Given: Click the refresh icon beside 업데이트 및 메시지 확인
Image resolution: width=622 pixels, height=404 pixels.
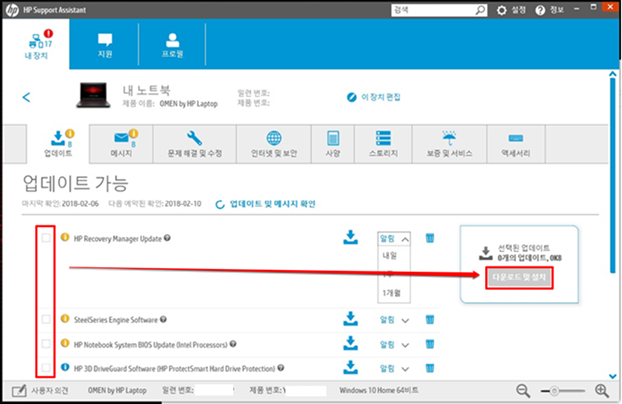Looking at the screenshot, I should click(x=220, y=204).
